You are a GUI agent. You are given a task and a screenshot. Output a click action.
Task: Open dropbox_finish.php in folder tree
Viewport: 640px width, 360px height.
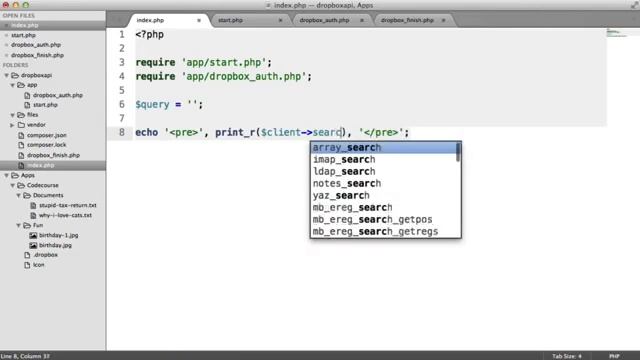pos(53,155)
